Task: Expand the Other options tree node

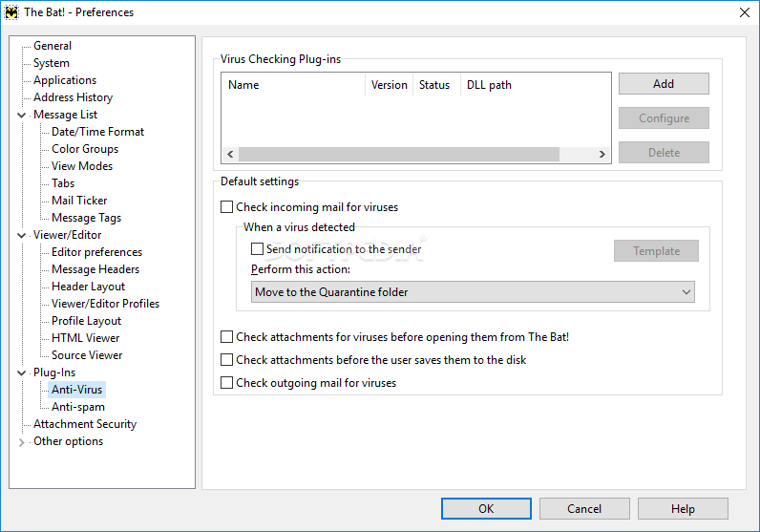Action: click(21, 442)
